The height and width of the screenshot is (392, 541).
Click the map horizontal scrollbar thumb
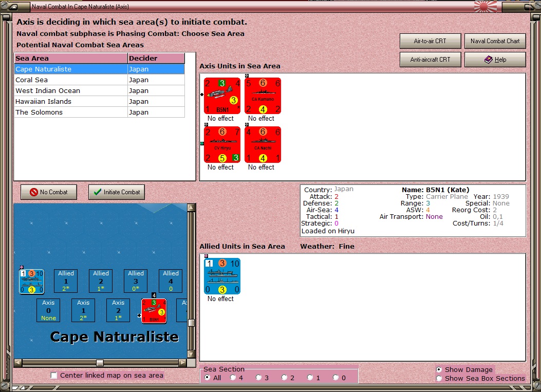pos(100,363)
